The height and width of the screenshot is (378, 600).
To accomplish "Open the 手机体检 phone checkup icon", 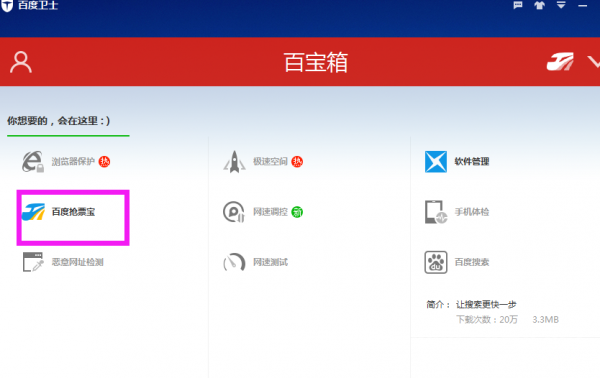I will (x=436, y=212).
